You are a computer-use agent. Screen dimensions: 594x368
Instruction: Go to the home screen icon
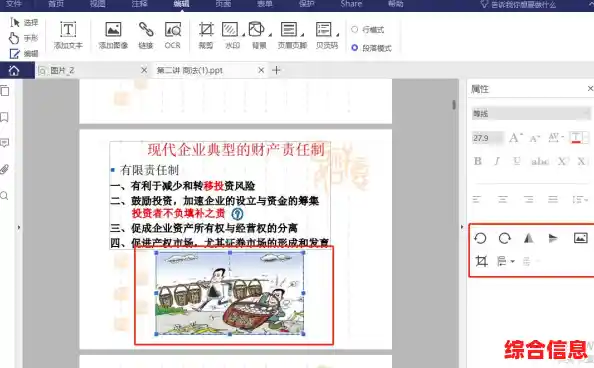pos(14,70)
